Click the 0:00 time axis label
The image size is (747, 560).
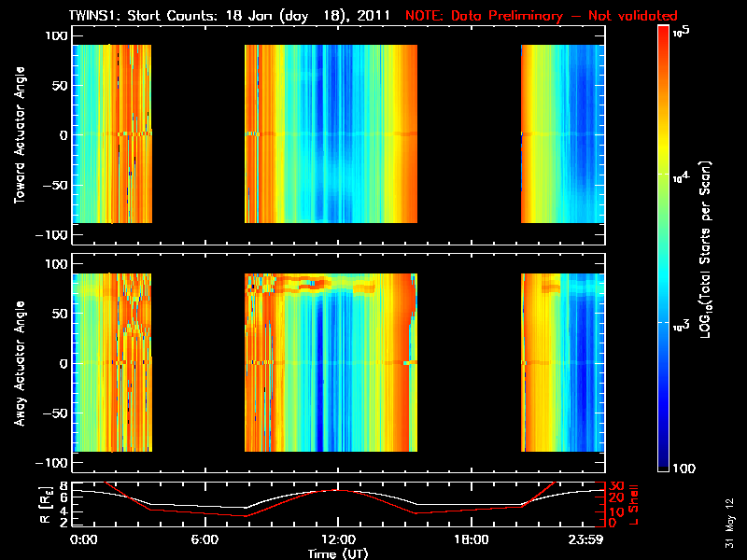[84, 540]
